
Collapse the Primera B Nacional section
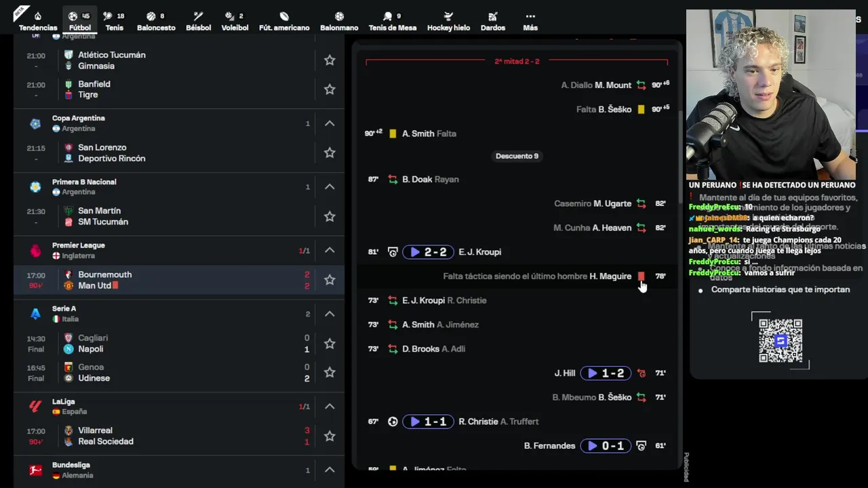330,187
